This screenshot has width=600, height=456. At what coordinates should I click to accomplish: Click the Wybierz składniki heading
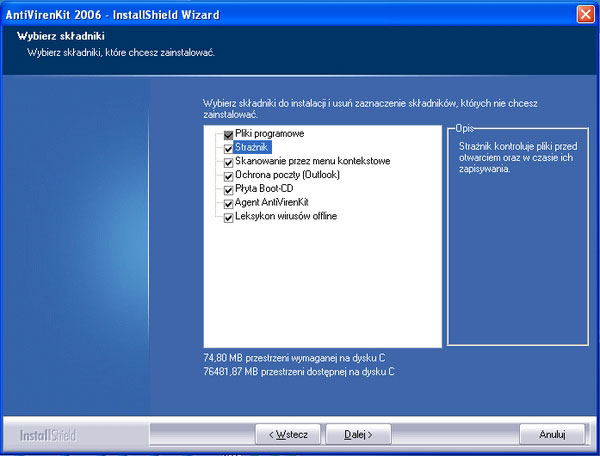click(61, 36)
